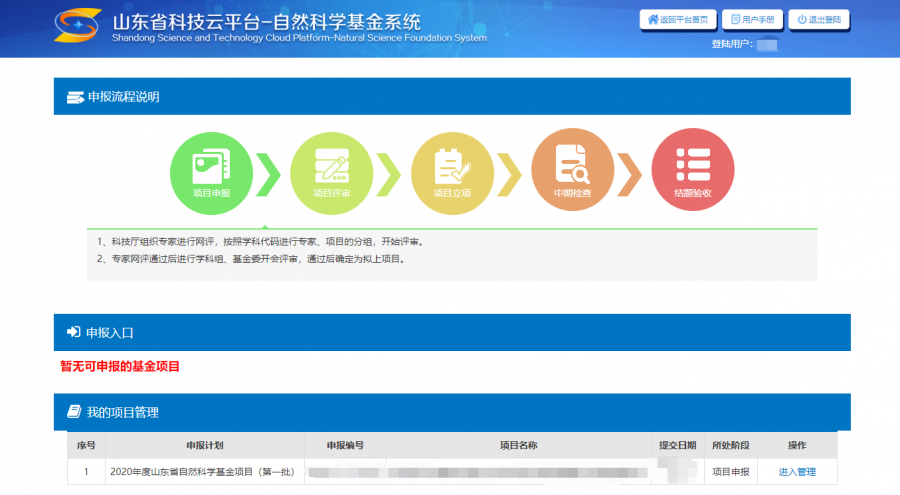The image size is (900, 495).
Task: Click the logged-in username next to 登陆用户
Action: 768,45
